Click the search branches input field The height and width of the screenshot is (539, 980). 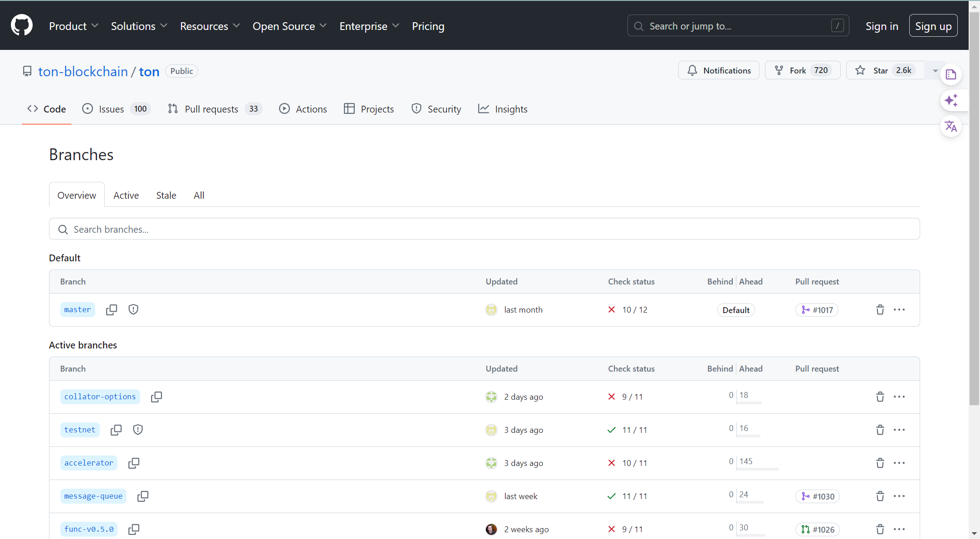[484, 229]
